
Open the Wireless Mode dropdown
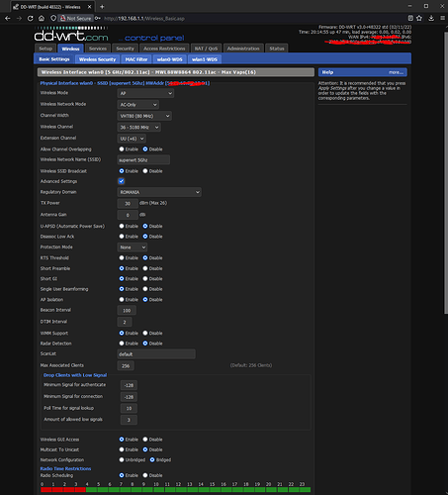[145, 93]
